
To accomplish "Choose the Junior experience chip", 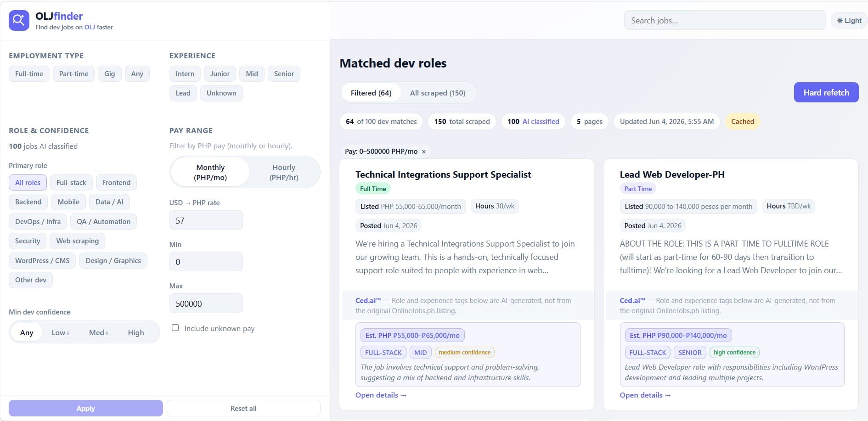I will [x=220, y=74].
